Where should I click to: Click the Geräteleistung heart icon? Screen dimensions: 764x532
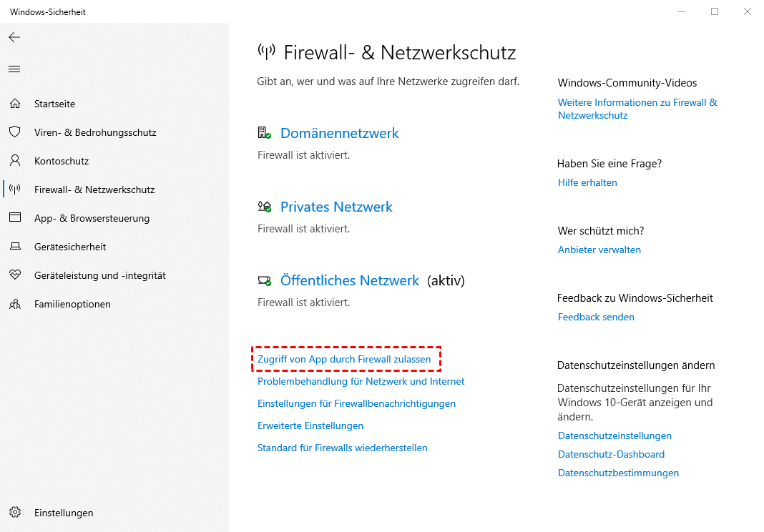click(14, 275)
